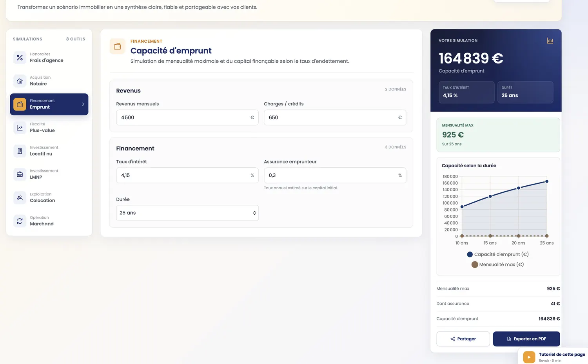Toggle Capacité d'emprunt legend series

(x=498, y=254)
